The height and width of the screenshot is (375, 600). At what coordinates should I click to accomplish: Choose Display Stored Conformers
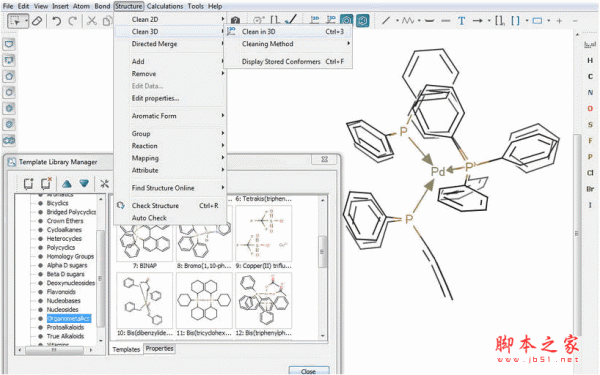(288, 62)
